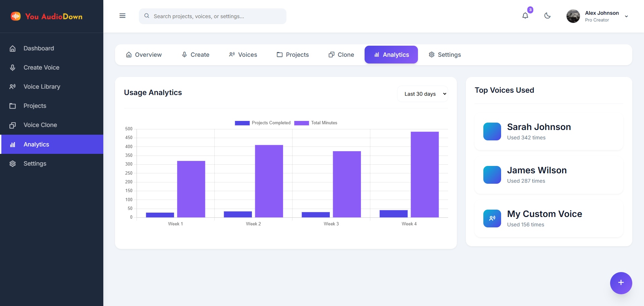
Task: Open the Sarah Johnson voice card
Action: pos(549,132)
